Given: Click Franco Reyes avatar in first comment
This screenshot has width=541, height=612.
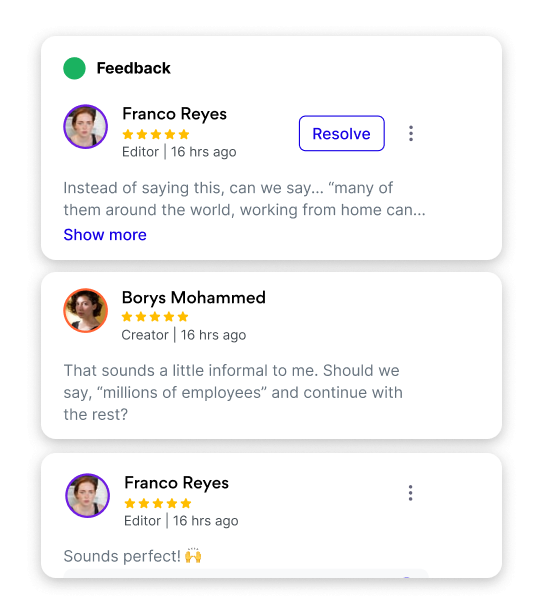Looking at the screenshot, I should click(85, 126).
